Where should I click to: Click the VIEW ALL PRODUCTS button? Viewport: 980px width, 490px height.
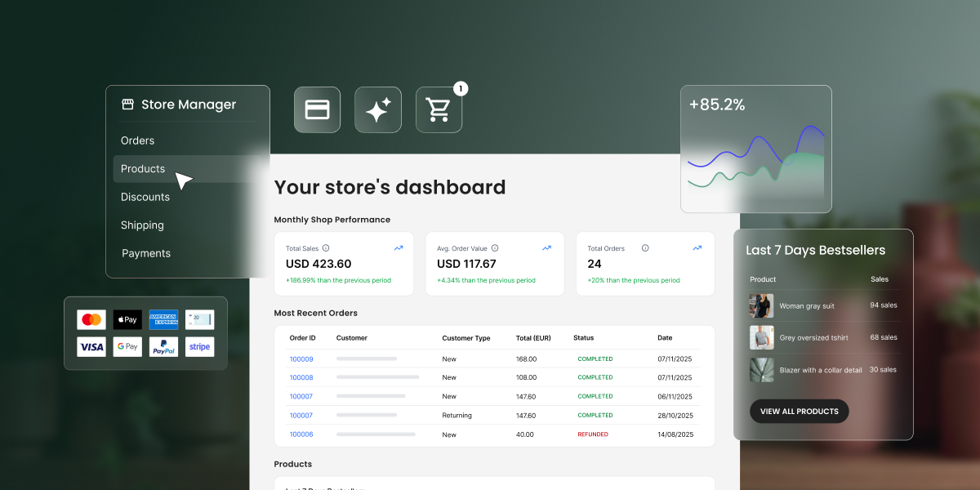[x=799, y=411]
